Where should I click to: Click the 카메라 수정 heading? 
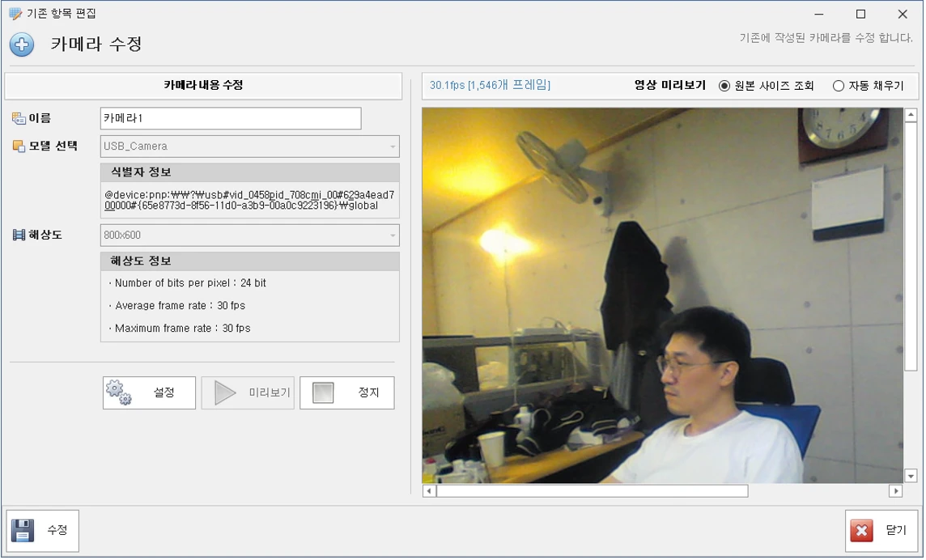click(96, 44)
